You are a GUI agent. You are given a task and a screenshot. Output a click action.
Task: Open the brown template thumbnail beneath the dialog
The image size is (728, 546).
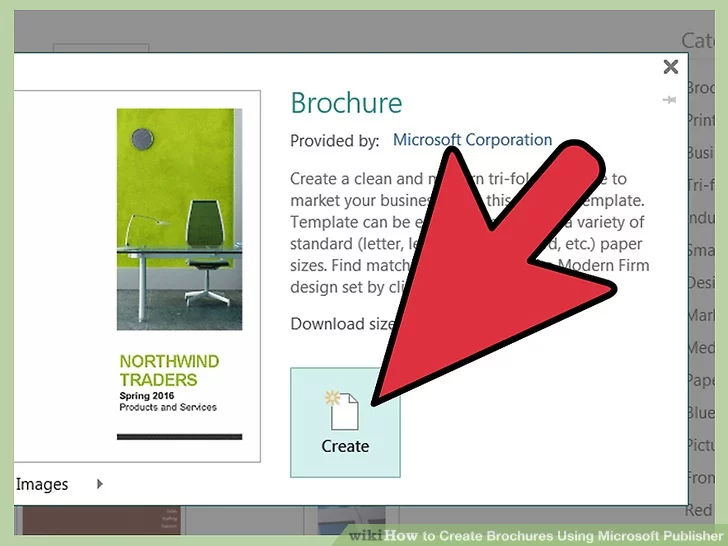tap(100, 520)
